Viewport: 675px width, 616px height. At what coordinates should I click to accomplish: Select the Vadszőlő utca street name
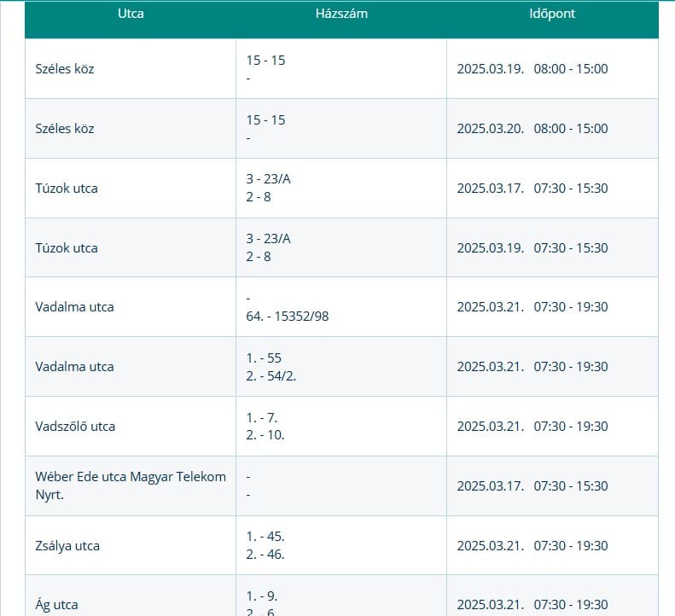[x=75, y=427]
